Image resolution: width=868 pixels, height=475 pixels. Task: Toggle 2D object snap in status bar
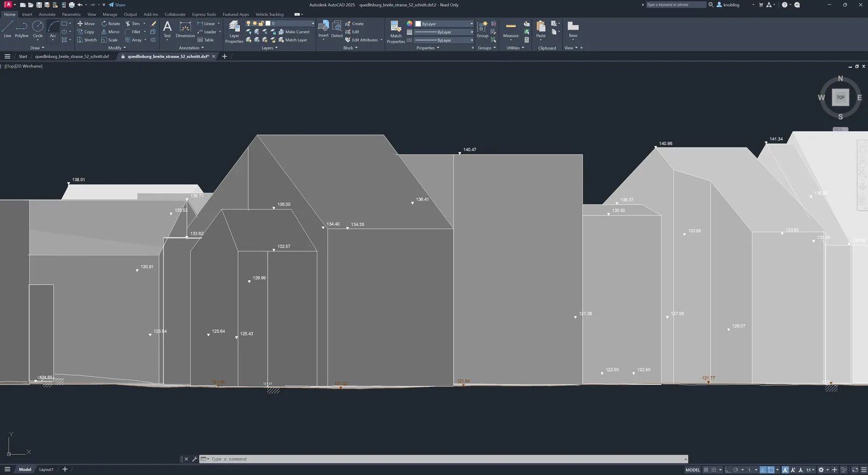click(771, 470)
